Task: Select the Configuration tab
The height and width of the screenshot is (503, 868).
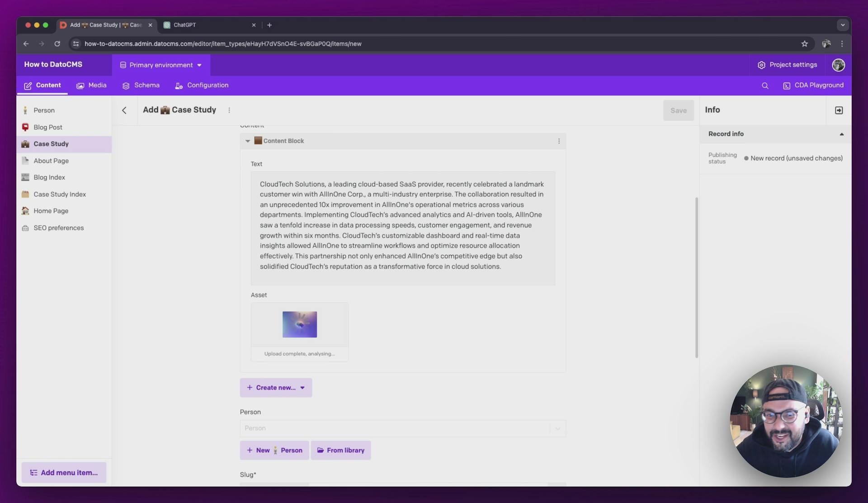Action: pos(208,85)
